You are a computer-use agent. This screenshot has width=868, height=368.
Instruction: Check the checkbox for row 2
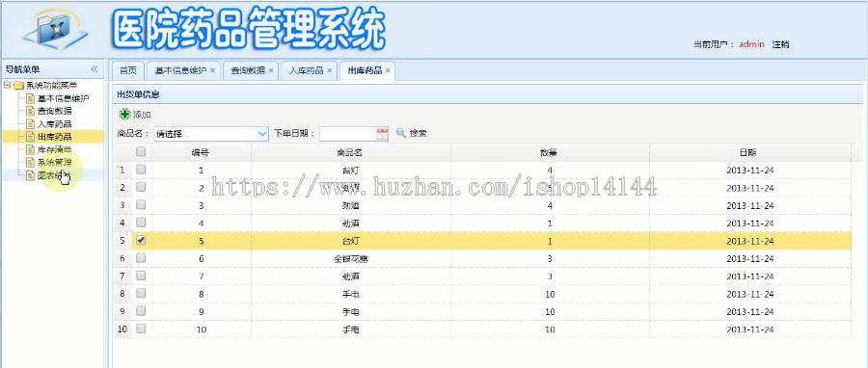click(x=141, y=187)
